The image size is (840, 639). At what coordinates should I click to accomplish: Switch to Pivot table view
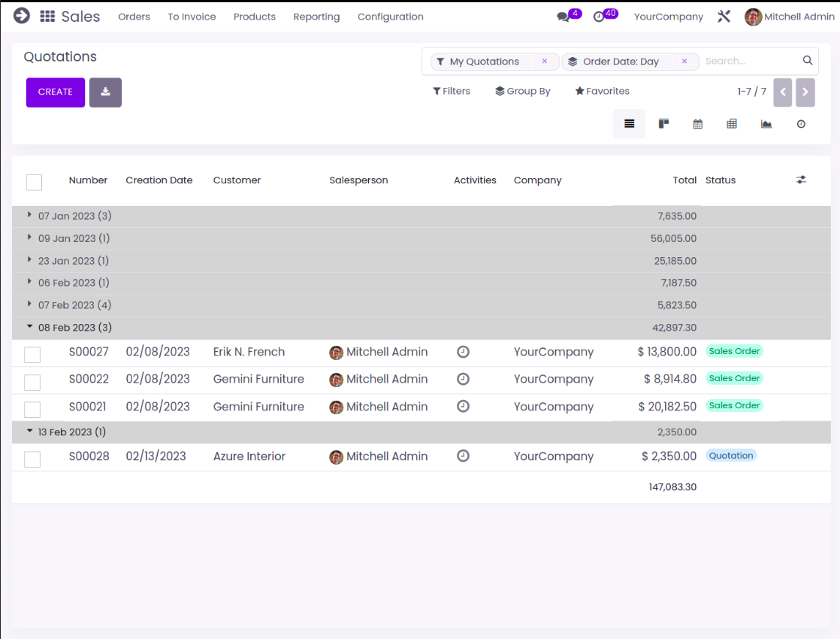click(732, 124)
